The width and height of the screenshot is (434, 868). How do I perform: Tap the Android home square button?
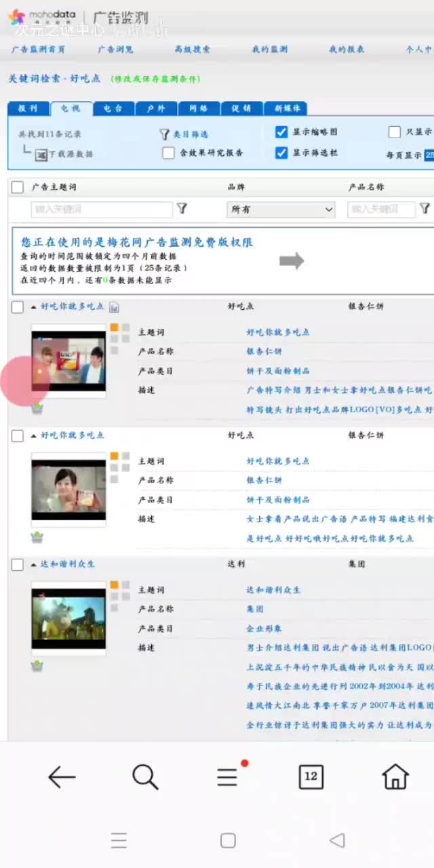click(228, 841)
